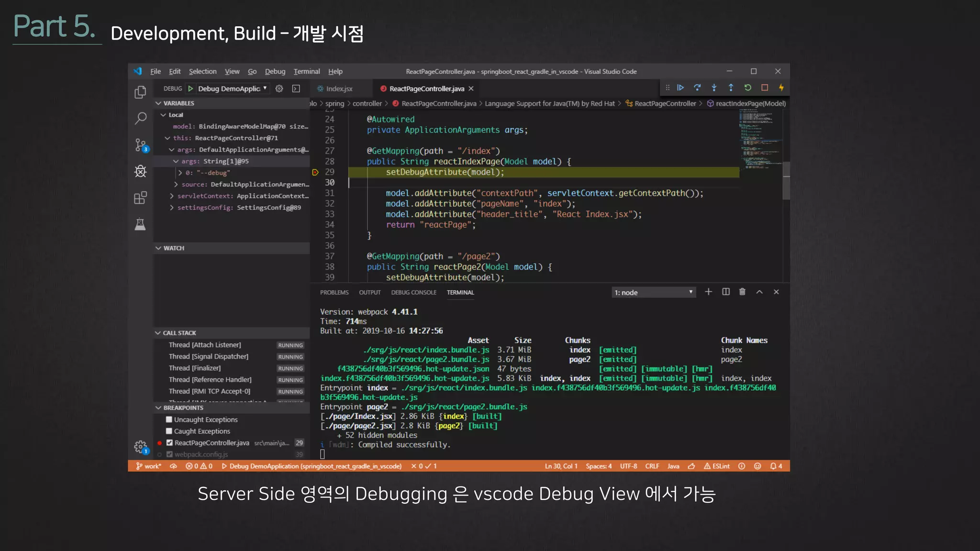
Task: Click work* branch in status bar
Action: pos(149,466)
